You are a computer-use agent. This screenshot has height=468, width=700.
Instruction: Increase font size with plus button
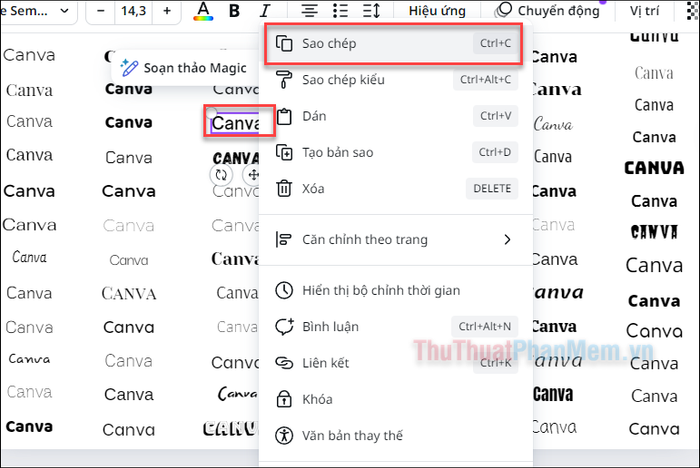coord(167,11)
